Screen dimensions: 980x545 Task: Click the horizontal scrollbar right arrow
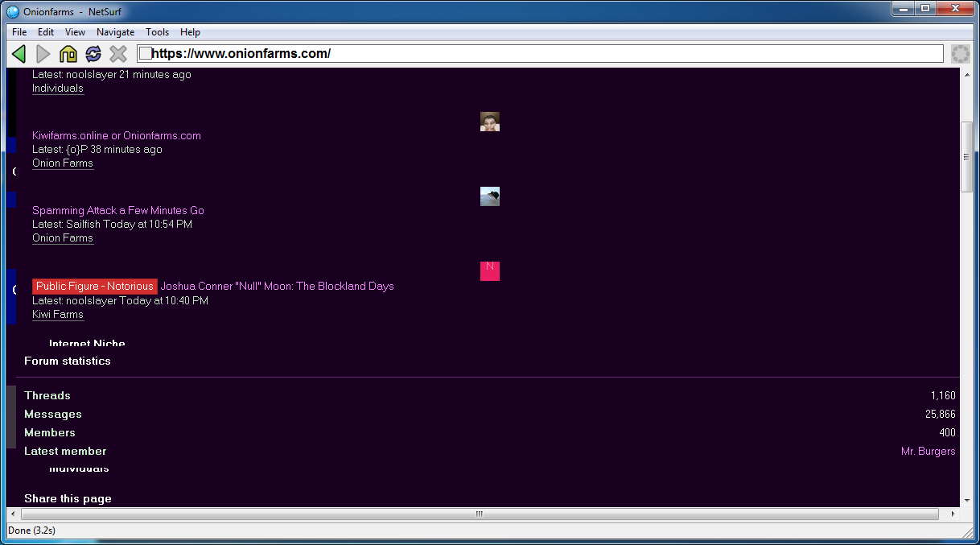pyautogui.click(x=954, y=514)
